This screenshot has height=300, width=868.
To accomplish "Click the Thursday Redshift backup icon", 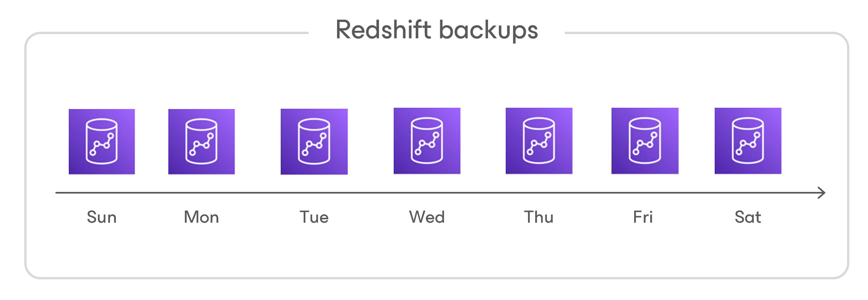I will (x=539, y=141).
